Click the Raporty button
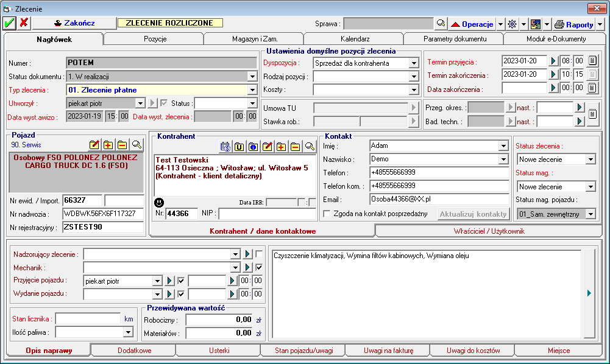The width and height of the screenshot is (610, 364). (x=574, y=24)
